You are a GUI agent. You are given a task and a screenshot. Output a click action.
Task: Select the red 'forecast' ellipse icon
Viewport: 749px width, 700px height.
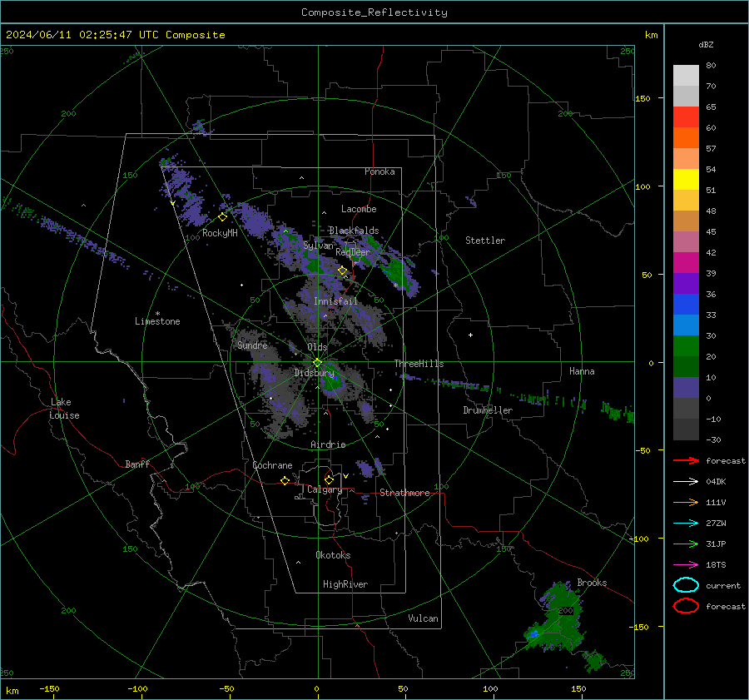click(x=686, y=606)
